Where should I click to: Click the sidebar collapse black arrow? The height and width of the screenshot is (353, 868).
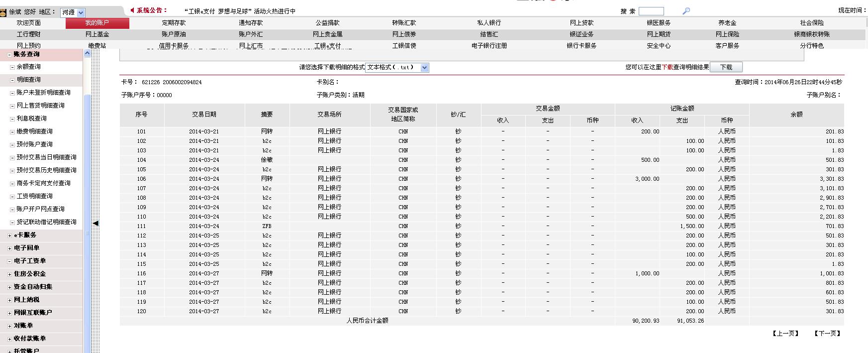coord(96,223)
